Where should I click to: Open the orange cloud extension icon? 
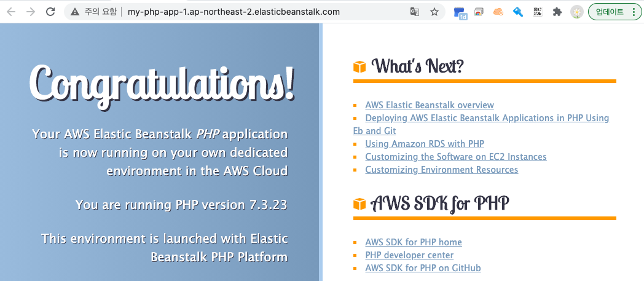tap(498, 12)
